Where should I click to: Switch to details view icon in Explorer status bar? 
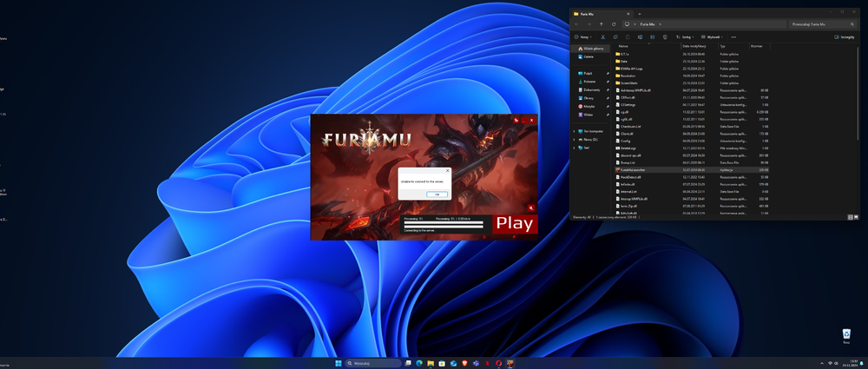tap(851, 217)
